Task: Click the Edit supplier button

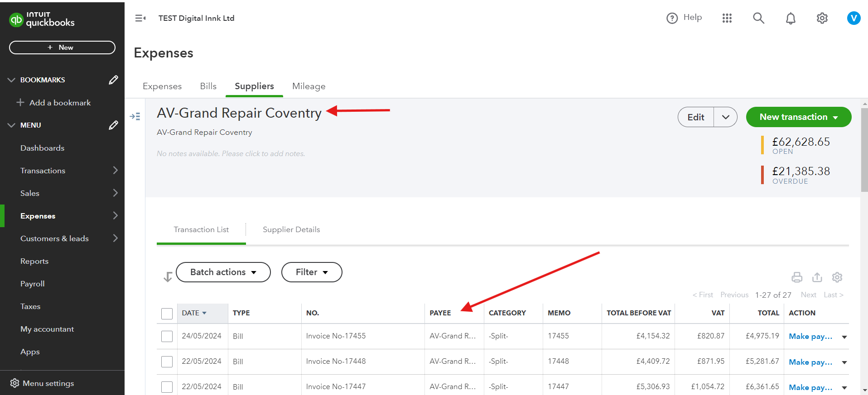Action: pyautogui.click(x=696, y=117)
